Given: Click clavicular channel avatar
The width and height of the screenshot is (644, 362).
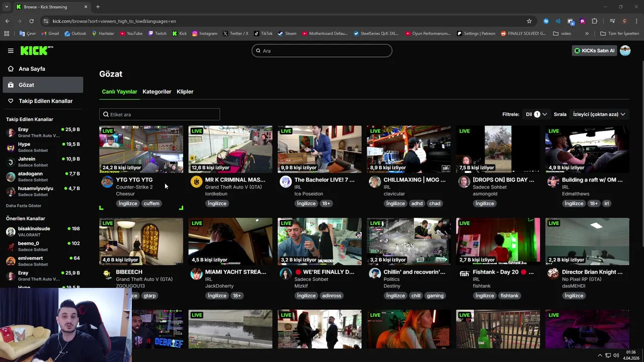Looking at the screenshot, I should tap(375, 182).
